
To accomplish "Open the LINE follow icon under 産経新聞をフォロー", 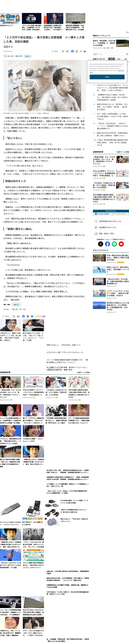I will pyautogui.click(x=114, y=244).
